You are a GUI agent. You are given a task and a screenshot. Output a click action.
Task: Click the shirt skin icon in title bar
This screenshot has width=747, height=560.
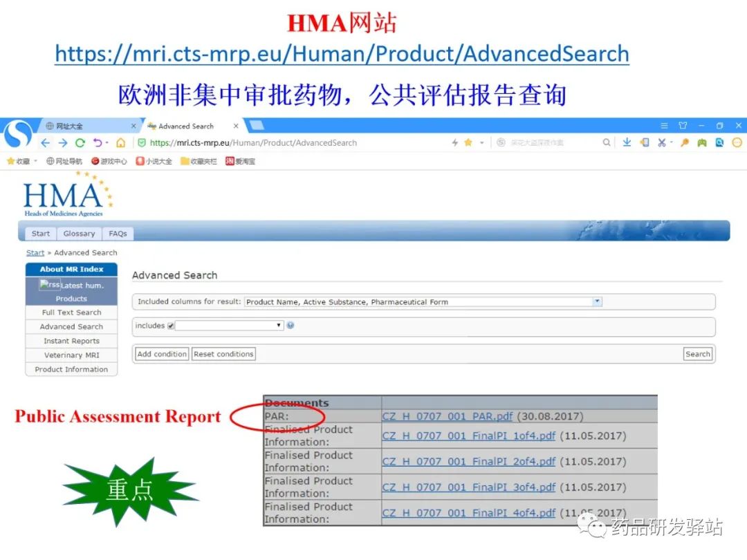(683, 126)
